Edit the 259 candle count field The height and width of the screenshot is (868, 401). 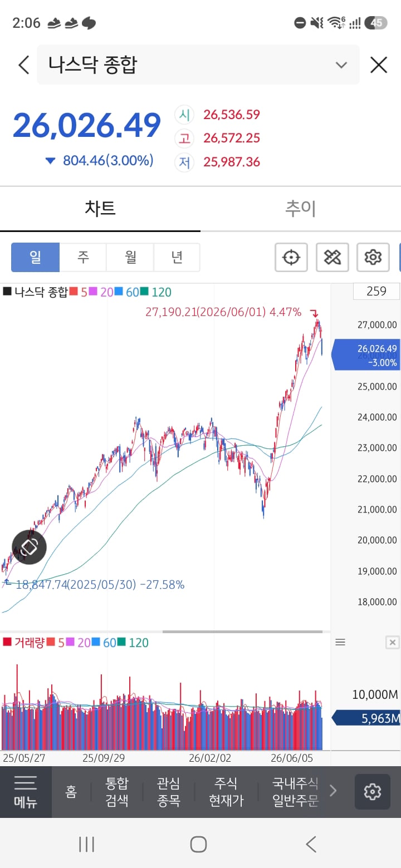pos(376,291)
